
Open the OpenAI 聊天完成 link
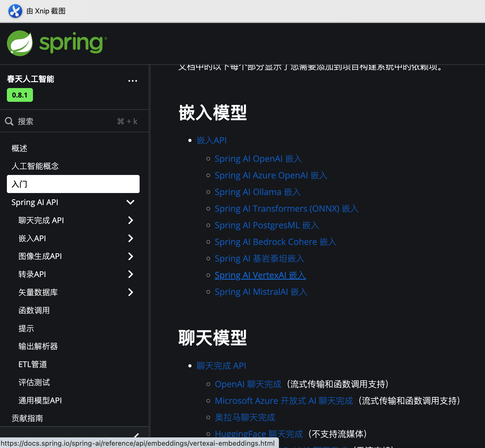pos(248,384)
